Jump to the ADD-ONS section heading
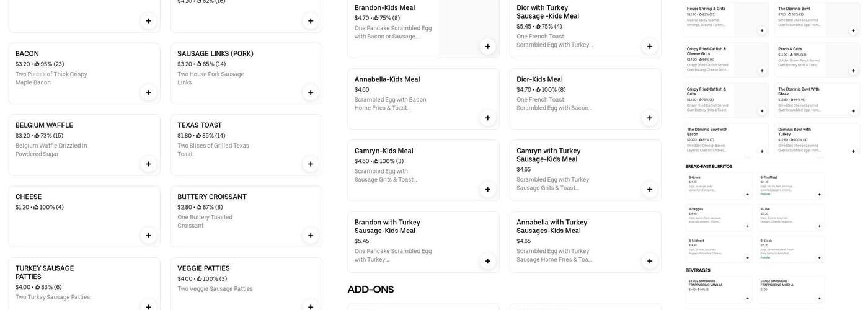 pos(371,290)
